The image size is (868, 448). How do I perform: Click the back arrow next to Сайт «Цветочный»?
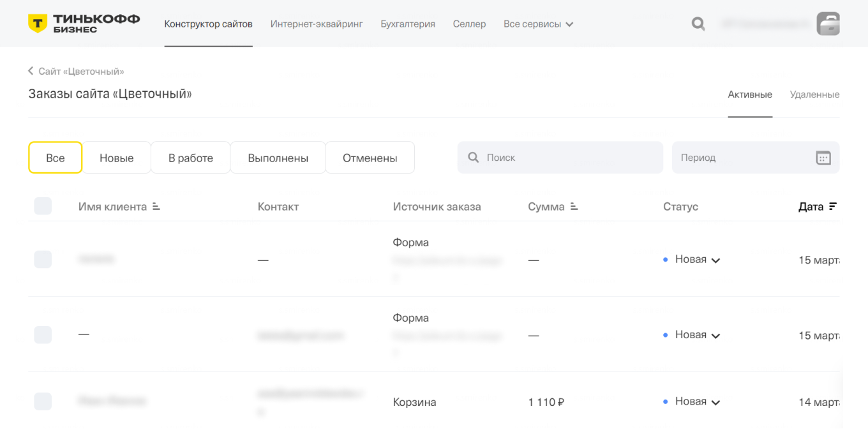pos(29,71)
